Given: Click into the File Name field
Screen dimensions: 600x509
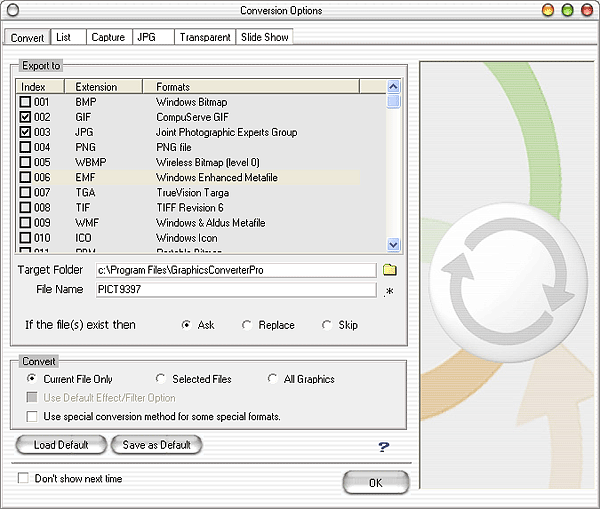Looking at the screenshot, I should click(236, 289).
